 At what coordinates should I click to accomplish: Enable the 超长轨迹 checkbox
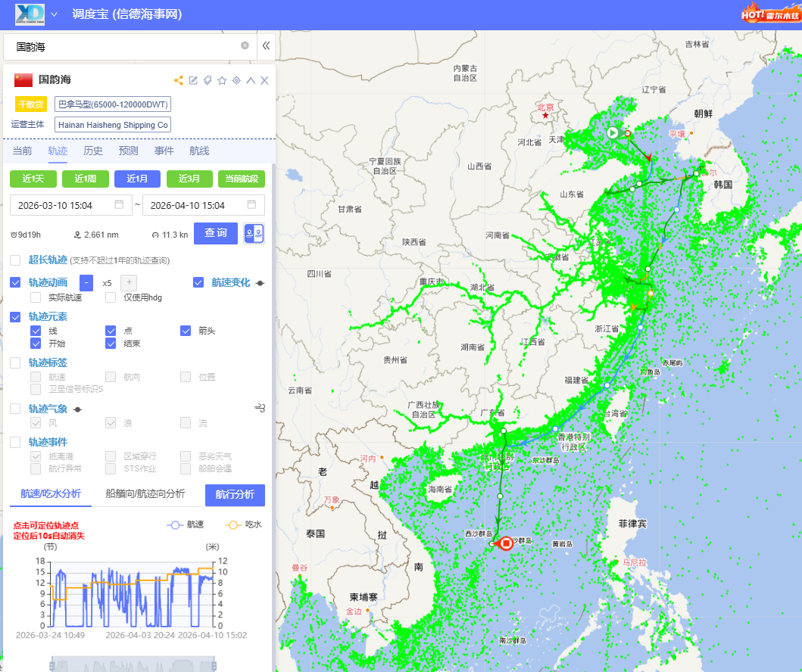coord(15,260)
